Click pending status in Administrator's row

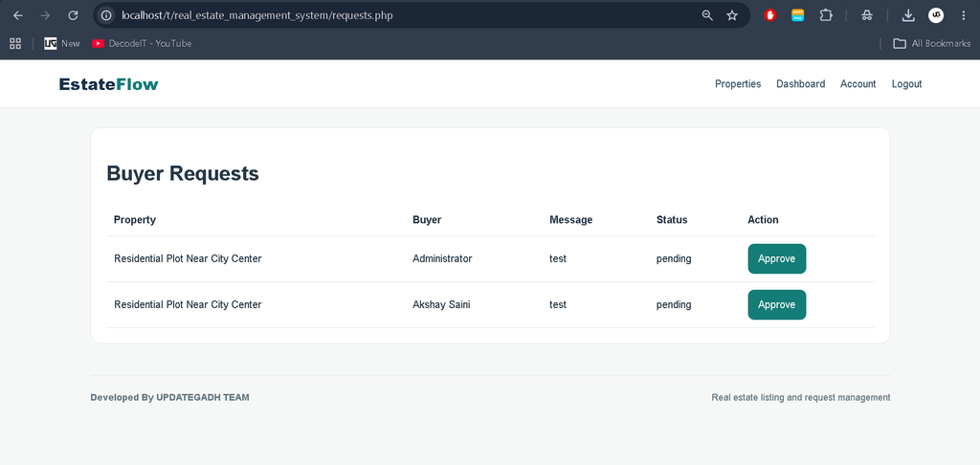(674, 258)
